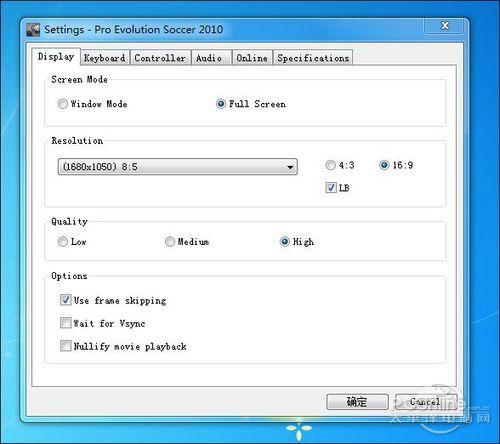This screenshot has width=500, height=444.
Task: Select Window Mode radio button
Action: point(62,104)
